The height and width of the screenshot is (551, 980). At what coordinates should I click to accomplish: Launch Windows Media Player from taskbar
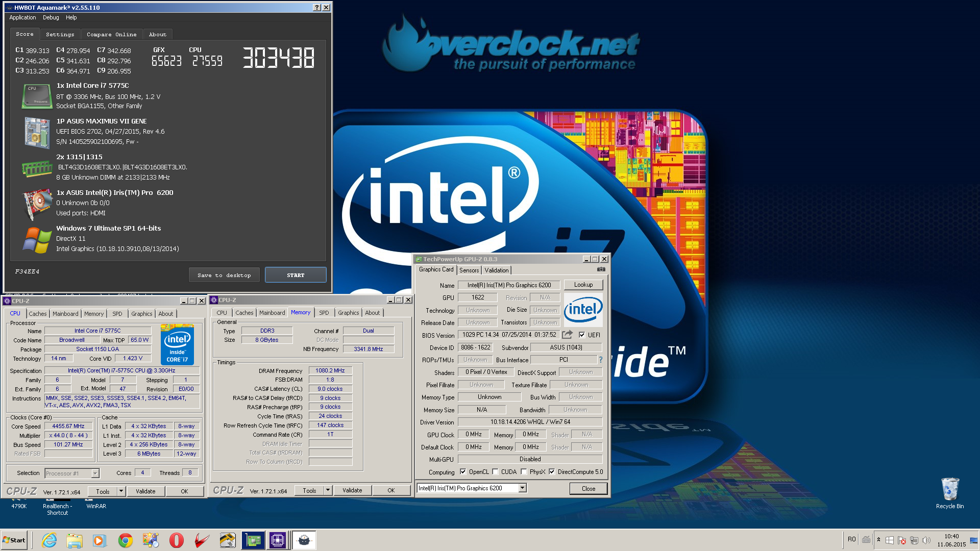pos(99,540)
